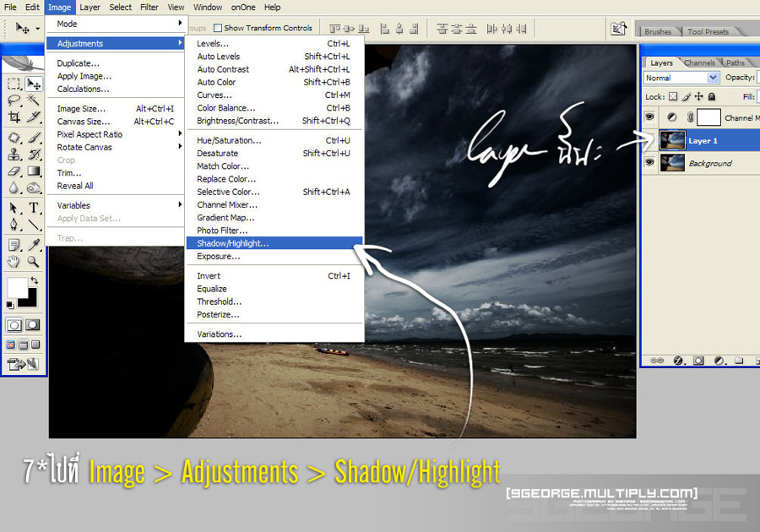This screenshot has height=532, width=760.
Task: Select the Crop tool
Action: point(14,117)
